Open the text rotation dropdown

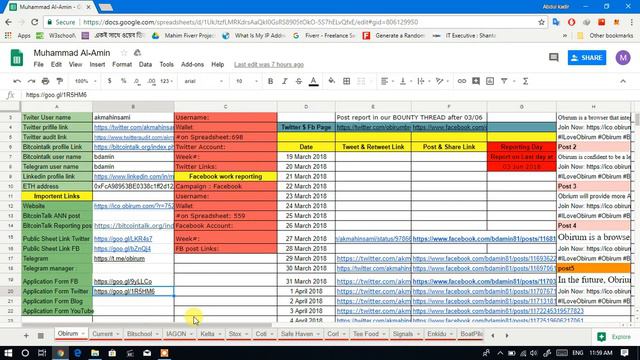442,81
